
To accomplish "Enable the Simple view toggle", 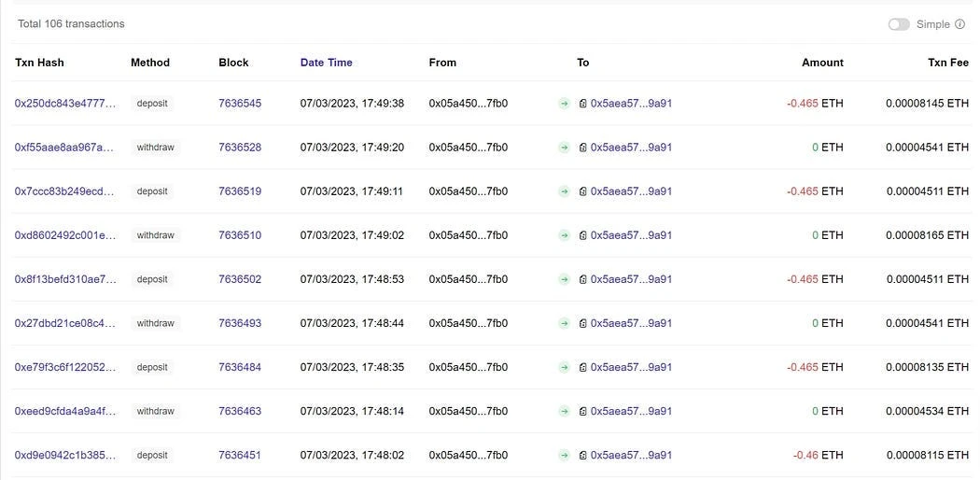I will 899,24.
